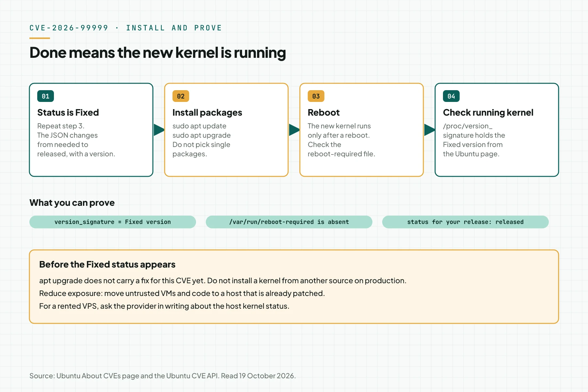Select the '01' step badge

click(x=45, y=96)
